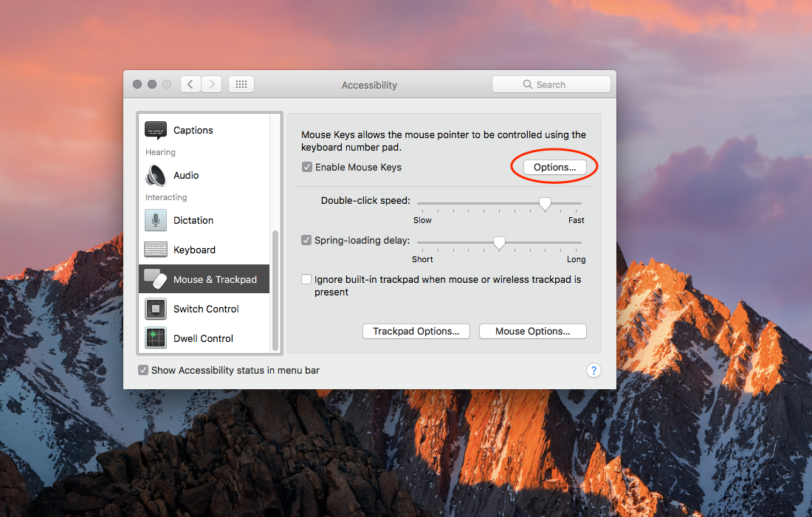812x517 pixels.
Task: Open Mouse Options
Action: 533,332
